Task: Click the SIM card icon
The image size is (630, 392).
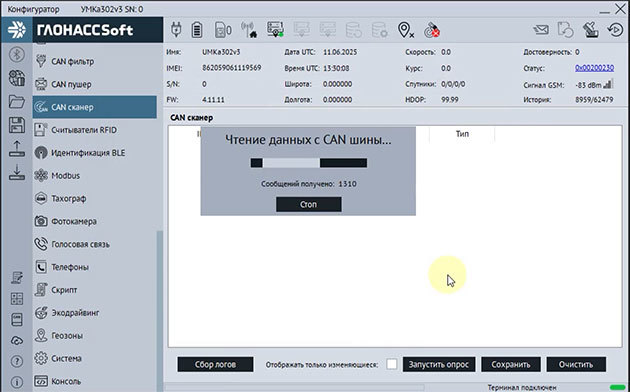Action: [223, 30]
